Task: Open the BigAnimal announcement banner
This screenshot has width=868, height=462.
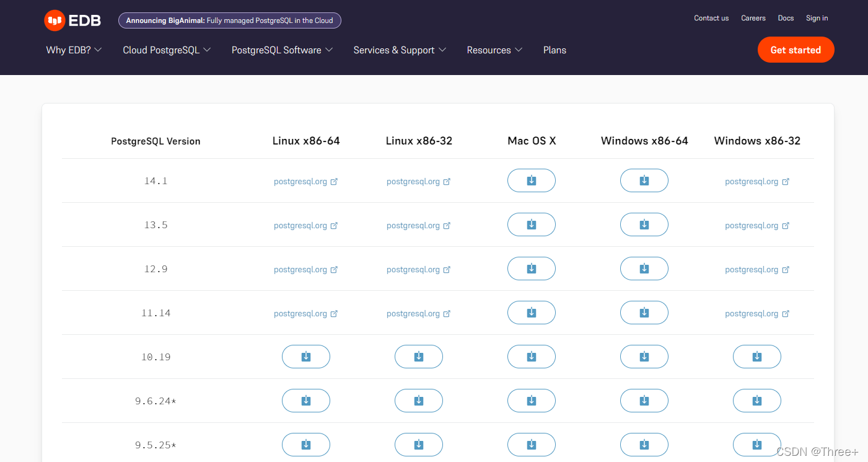Action: 229,20
